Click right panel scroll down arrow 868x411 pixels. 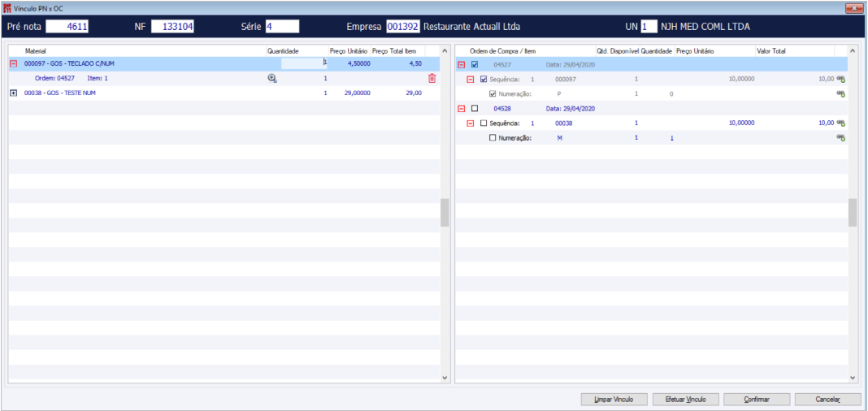853,377
